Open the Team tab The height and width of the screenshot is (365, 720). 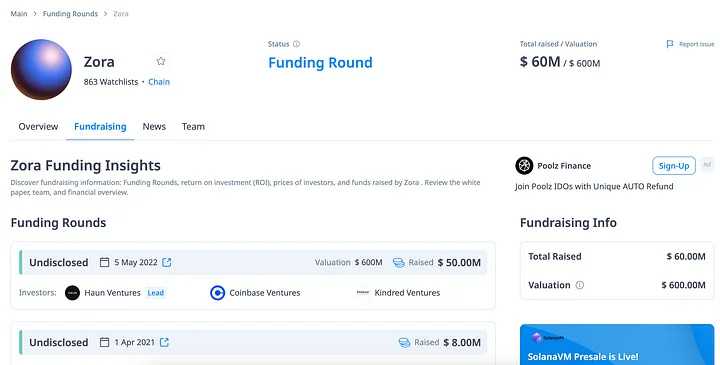[x=193, y=127]
